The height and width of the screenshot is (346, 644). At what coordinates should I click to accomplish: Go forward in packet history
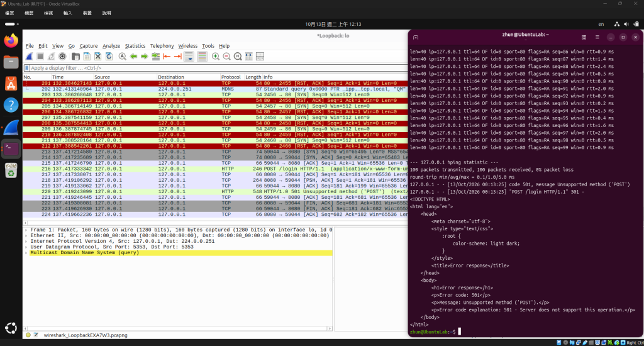click(x=144, y=57)
